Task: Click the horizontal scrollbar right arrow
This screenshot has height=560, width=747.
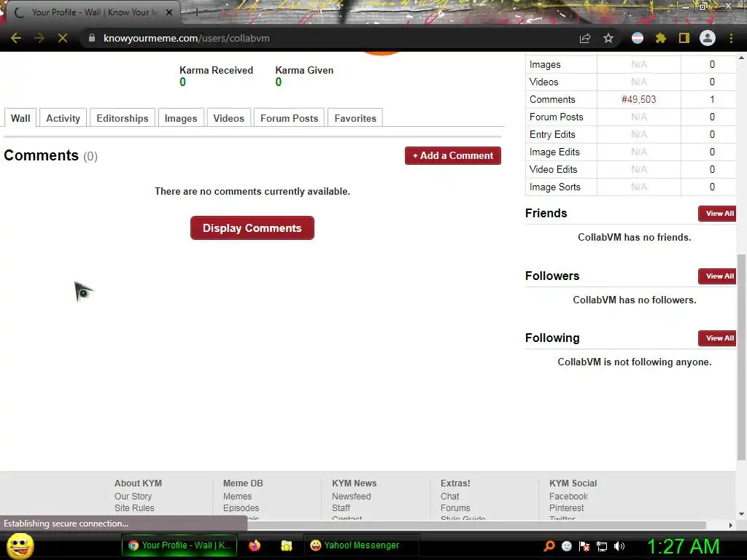Action: 731,525
